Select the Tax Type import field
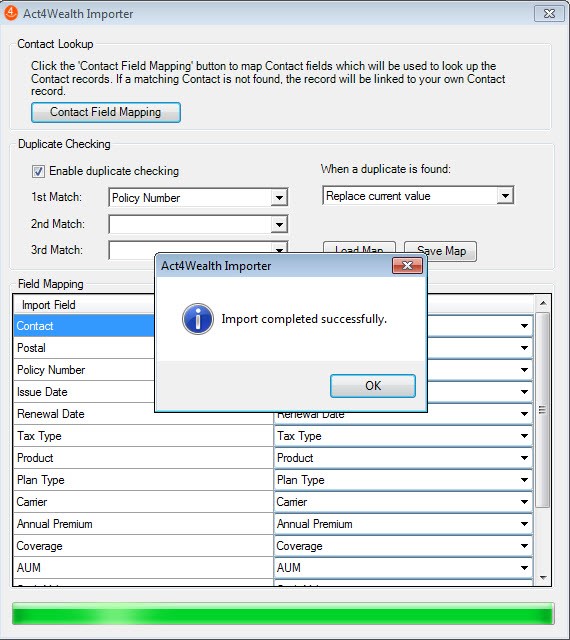570x640 pixels. [x=143, y=436]
